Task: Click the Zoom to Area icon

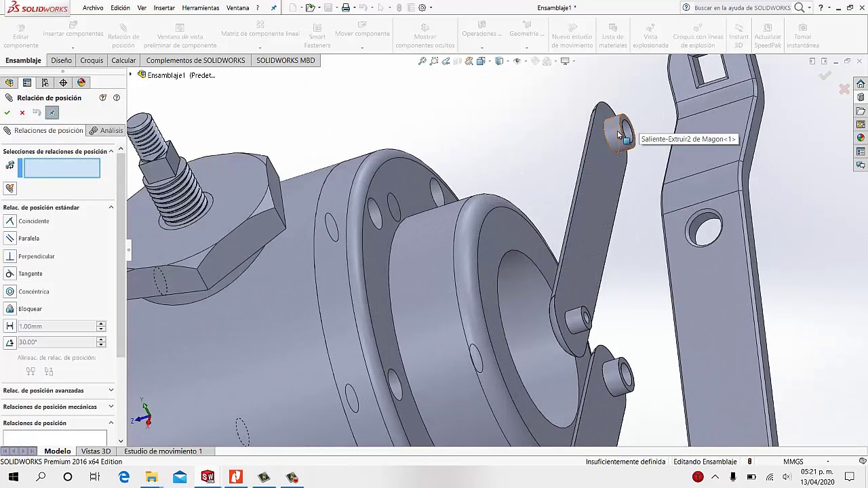Action: [434, 61]
